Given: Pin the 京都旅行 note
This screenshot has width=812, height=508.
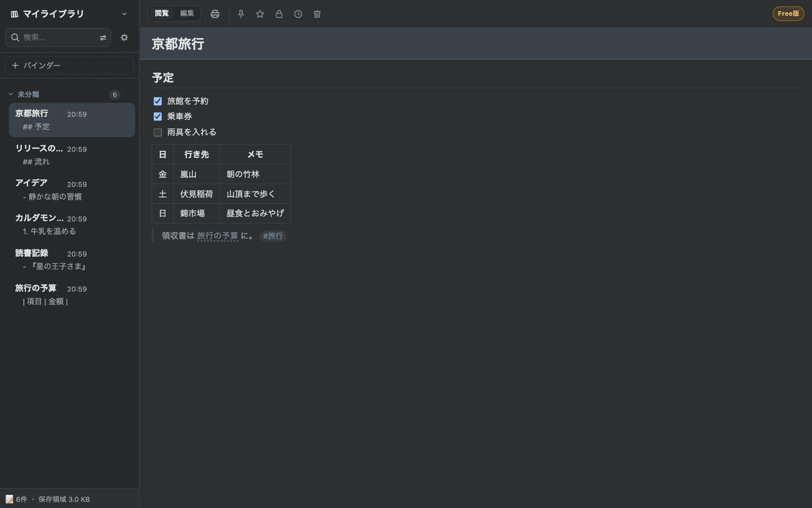Looking at the screenshot, I should (x=241, y=14).
